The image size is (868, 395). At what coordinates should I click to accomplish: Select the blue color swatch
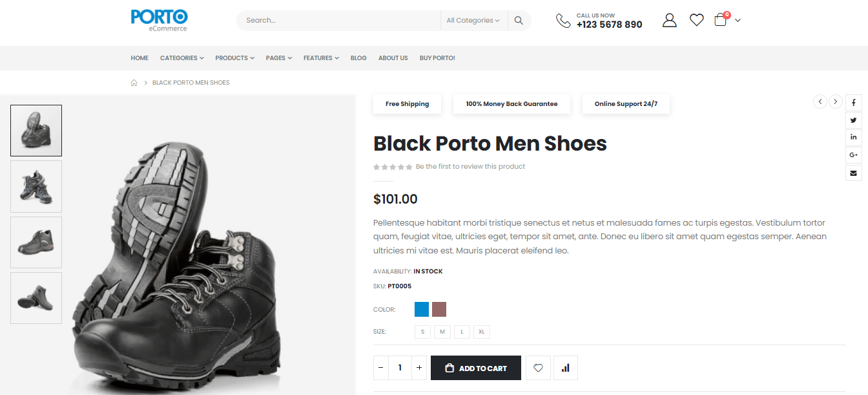click(421, 309)
